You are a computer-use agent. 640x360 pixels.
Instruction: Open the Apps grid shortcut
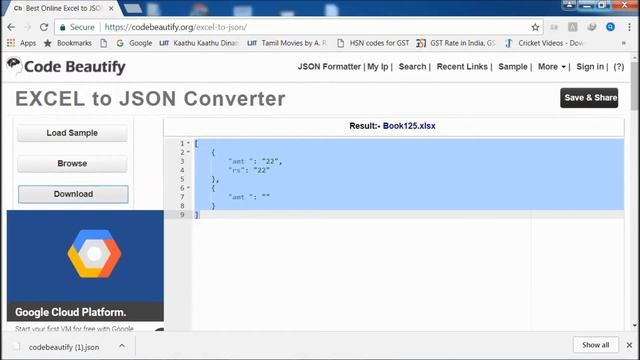click(x=11, y=43)
